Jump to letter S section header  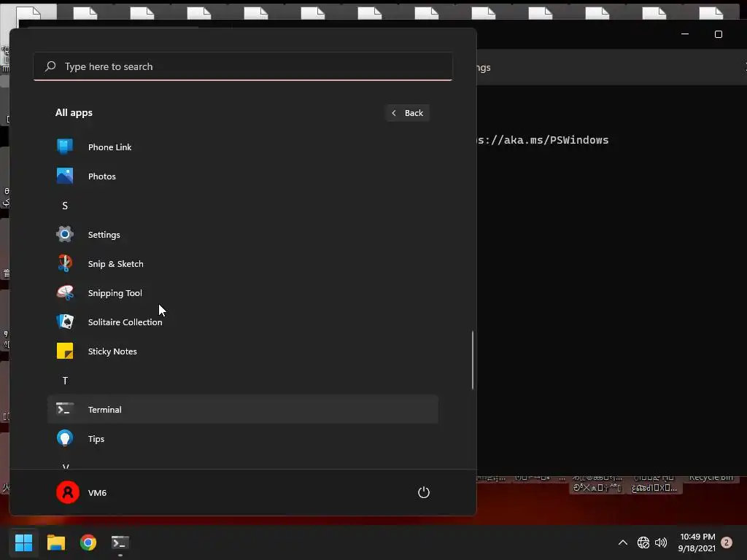click(x=65, y=205)
